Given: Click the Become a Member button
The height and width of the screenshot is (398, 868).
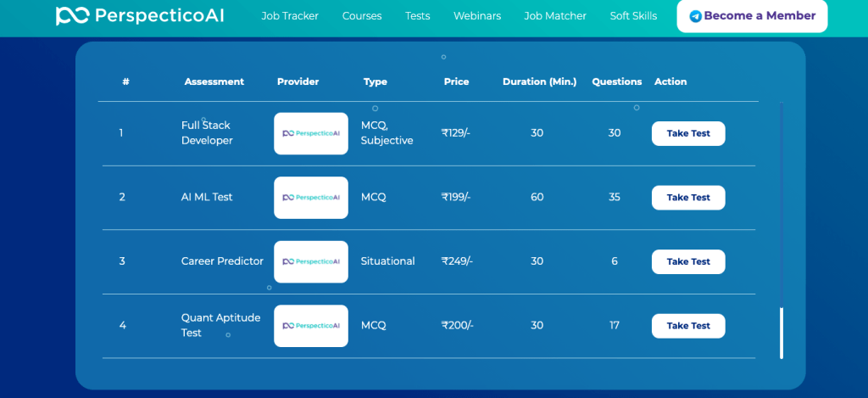Looking at the screenshot, I should 752,16.
